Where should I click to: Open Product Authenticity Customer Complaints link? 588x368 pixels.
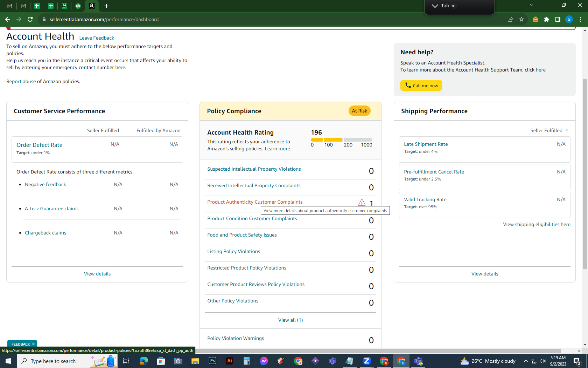point(255,202)
